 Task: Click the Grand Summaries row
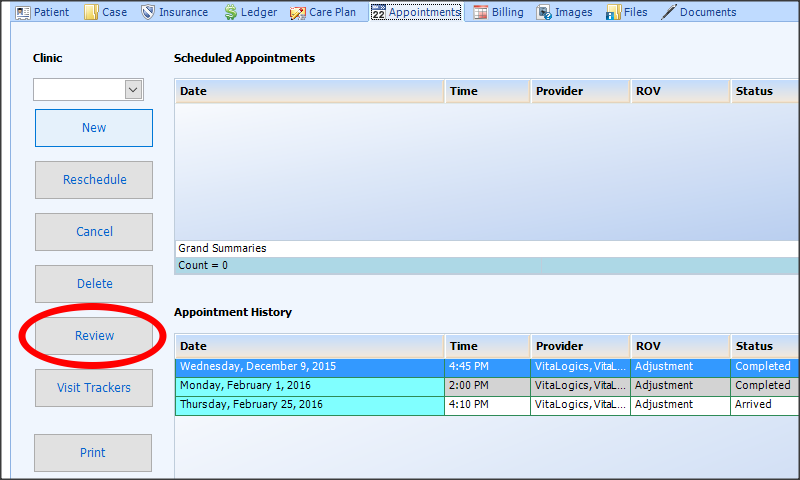[x=487, y=249]
